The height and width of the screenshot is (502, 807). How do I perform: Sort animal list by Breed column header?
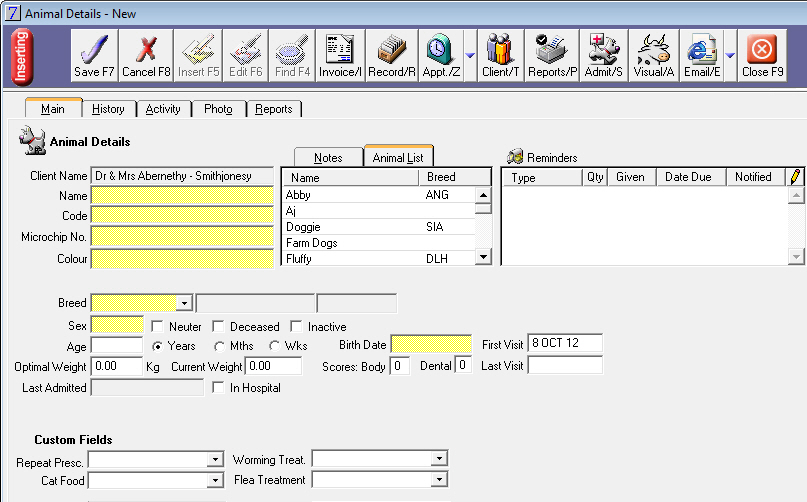click(454, 177)
